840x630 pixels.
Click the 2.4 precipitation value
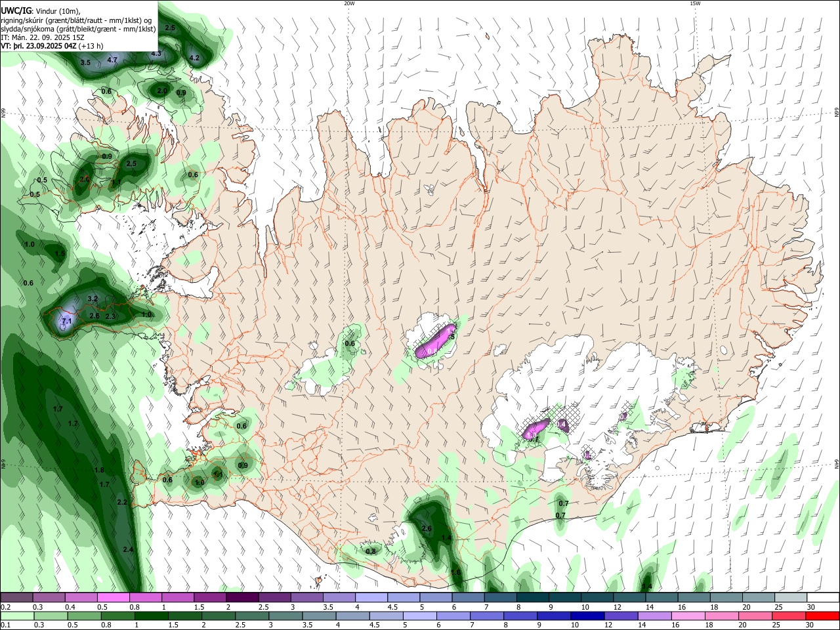[128, 549]
